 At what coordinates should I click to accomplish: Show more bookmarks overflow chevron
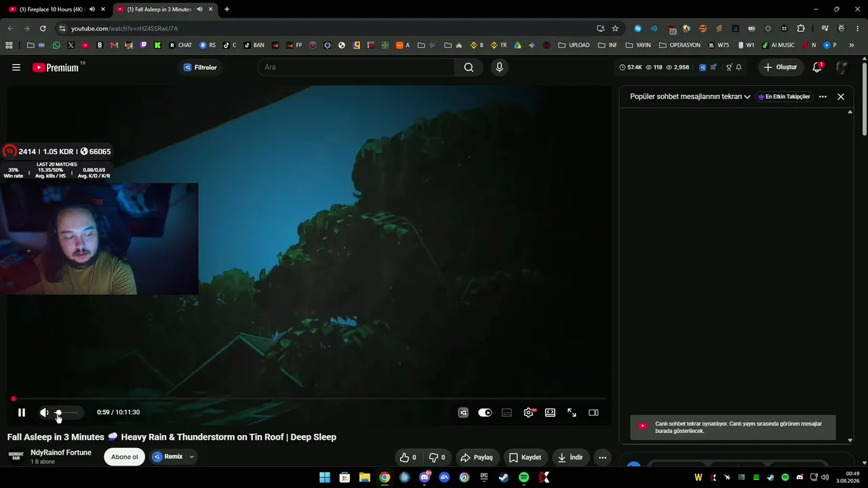coord(852,45)
